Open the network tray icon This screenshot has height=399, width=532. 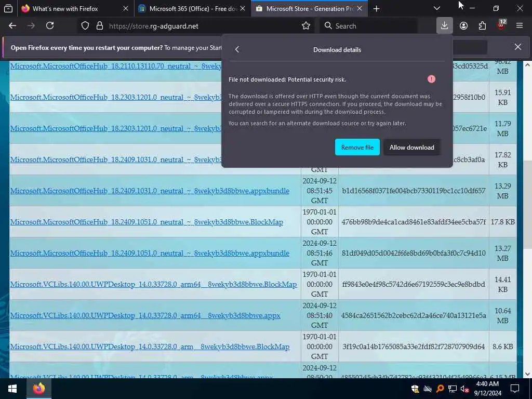point(453,389)
